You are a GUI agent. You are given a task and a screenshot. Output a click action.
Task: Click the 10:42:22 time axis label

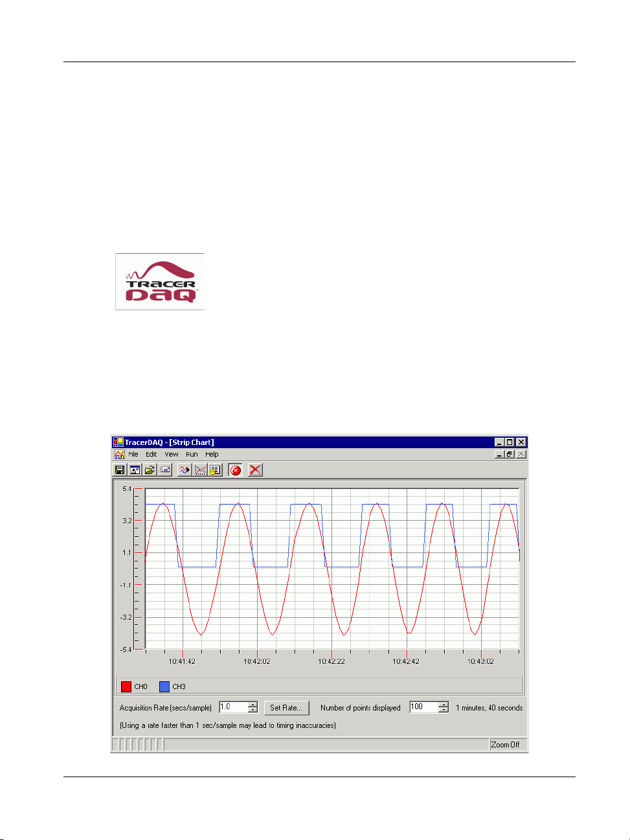click(332, 661)
